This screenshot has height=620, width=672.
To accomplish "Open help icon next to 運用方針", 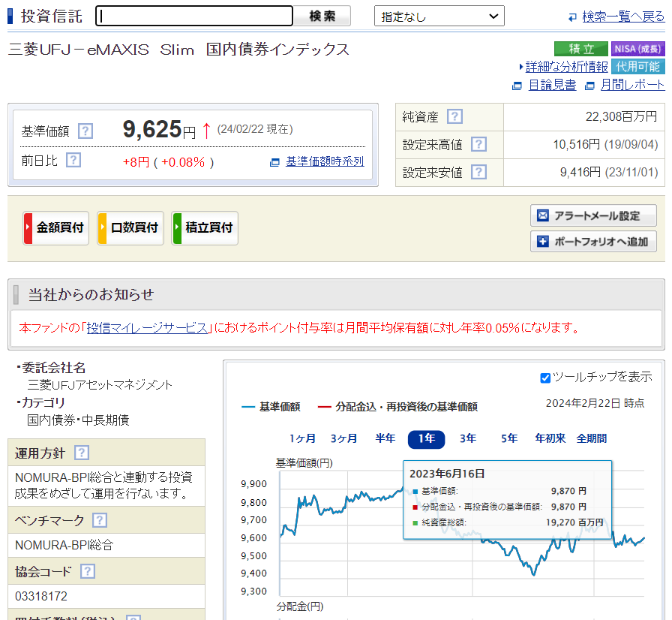I will (x=82, y=453).
